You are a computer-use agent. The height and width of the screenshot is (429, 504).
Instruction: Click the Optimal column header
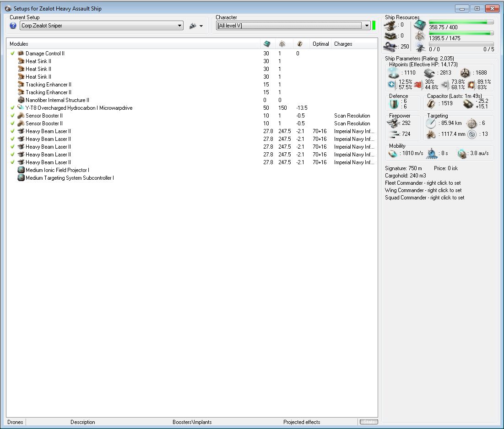pyautogui.click(x=321, y=44)
